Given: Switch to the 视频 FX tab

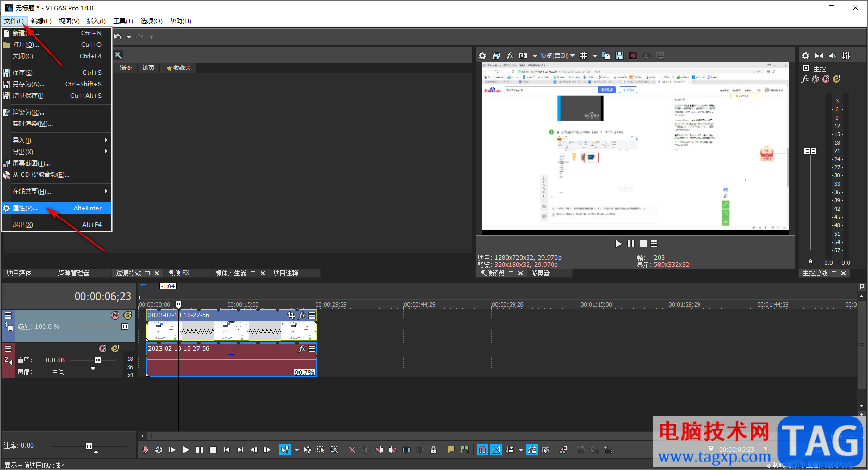Looking at the screenshot, I should (178, 273).
